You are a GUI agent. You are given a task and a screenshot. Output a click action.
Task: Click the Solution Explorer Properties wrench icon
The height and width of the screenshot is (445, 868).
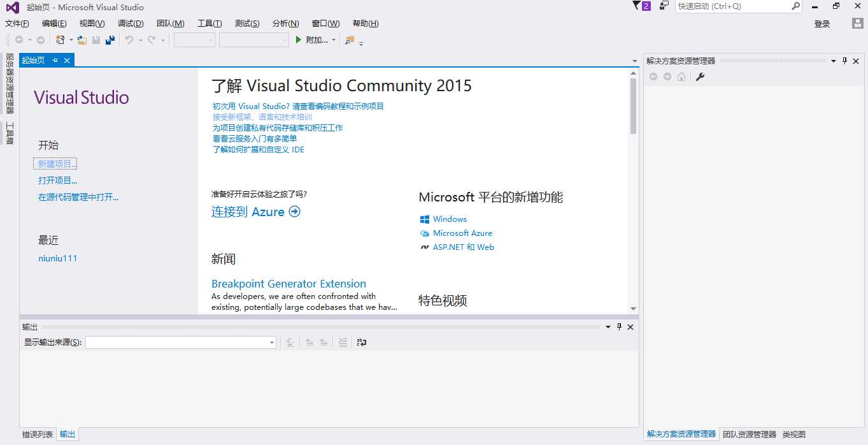coord(700,77)
